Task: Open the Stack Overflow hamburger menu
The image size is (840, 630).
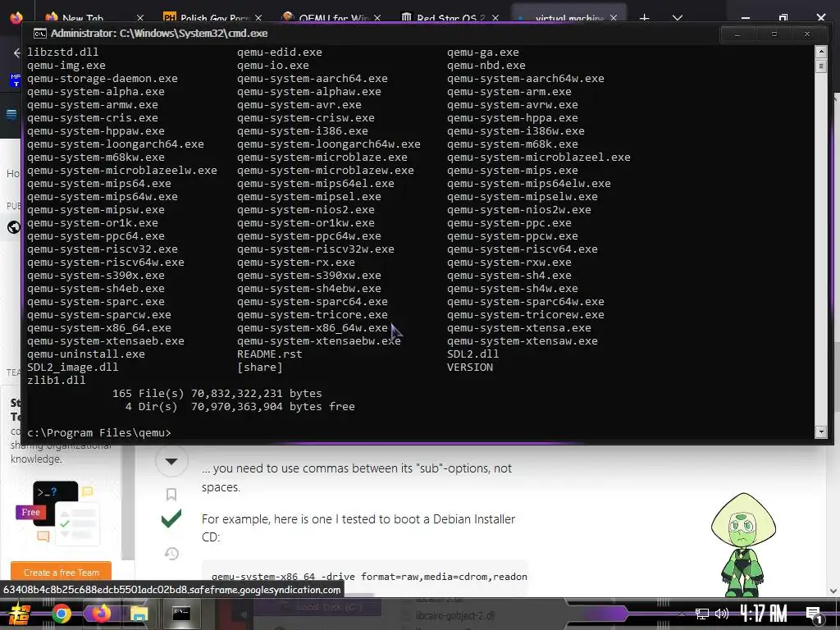Action: pyautogui.click(x=11, y=113)
